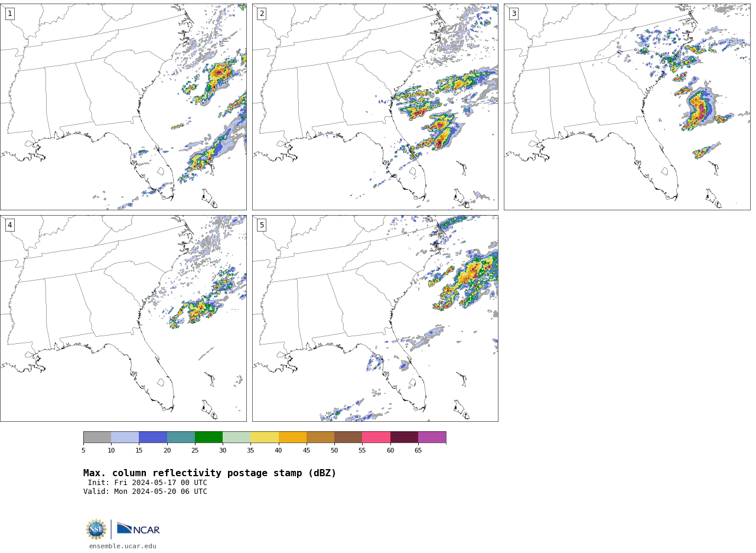Screen dimensions: 756x553
Task: Pick the gray 5-10 dBZ swatch
Action: (x=97, y=437)
